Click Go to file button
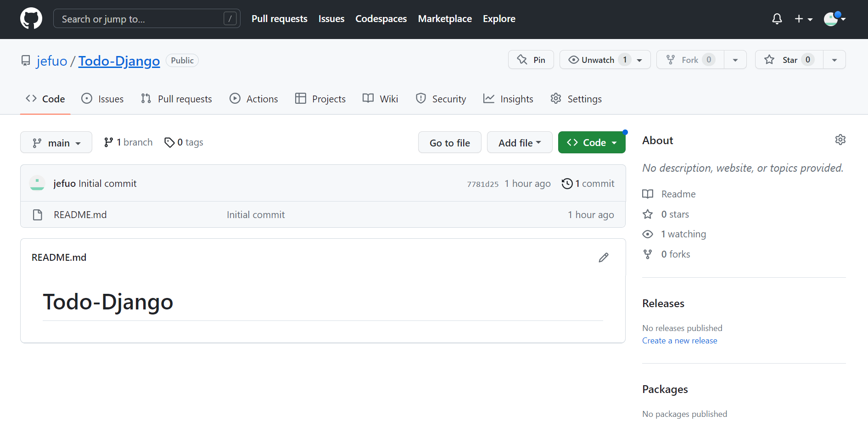The image size is (868, 421). (x=450, y=143)
